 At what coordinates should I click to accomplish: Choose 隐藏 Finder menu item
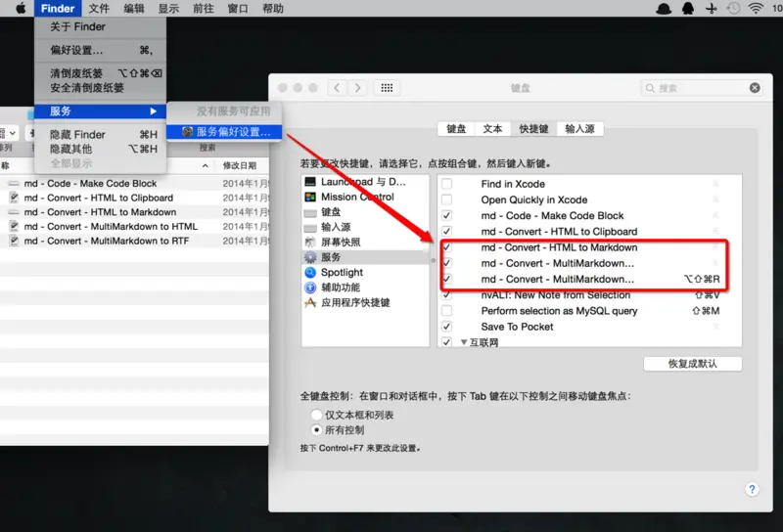tap(101, 135)
